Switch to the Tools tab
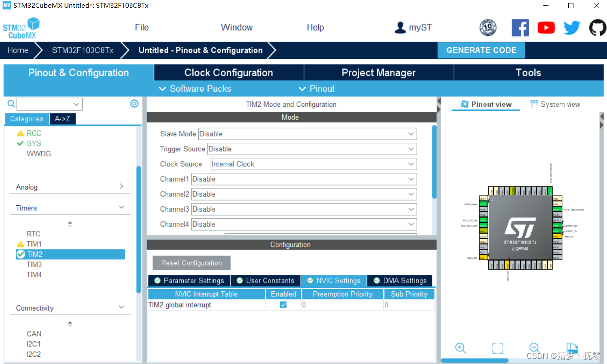 (529, 73)
